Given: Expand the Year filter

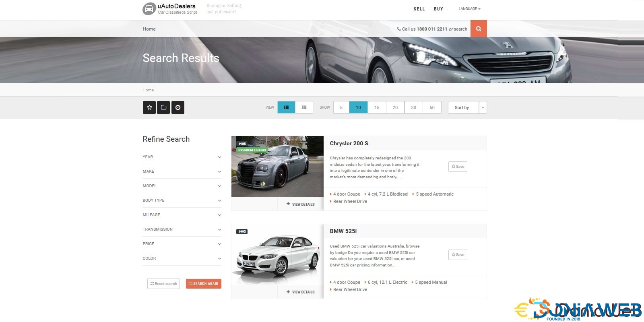Looking at the screenshot, I should point(182,157).
